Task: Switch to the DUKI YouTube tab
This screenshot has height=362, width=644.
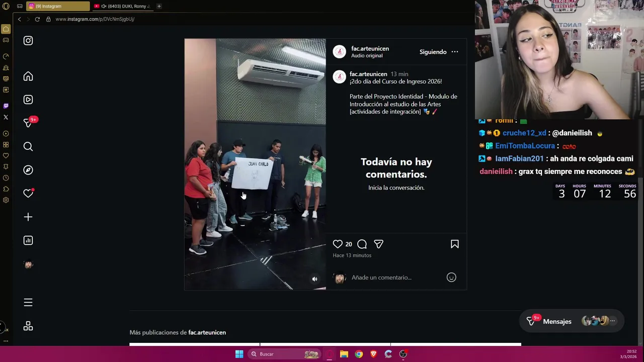Action: [x=122, y=6]
